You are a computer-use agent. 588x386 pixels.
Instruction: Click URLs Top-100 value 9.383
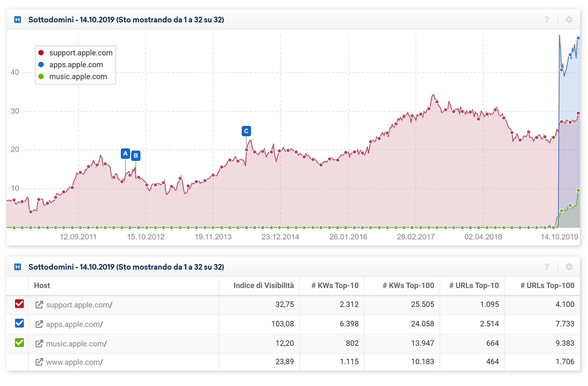[565, 343]
